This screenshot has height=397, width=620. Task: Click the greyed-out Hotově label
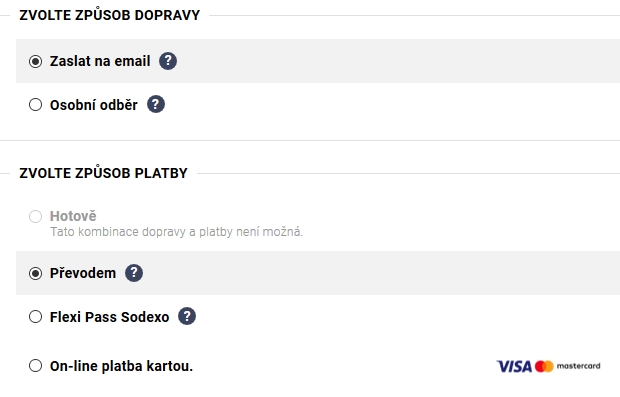[73, 216]
